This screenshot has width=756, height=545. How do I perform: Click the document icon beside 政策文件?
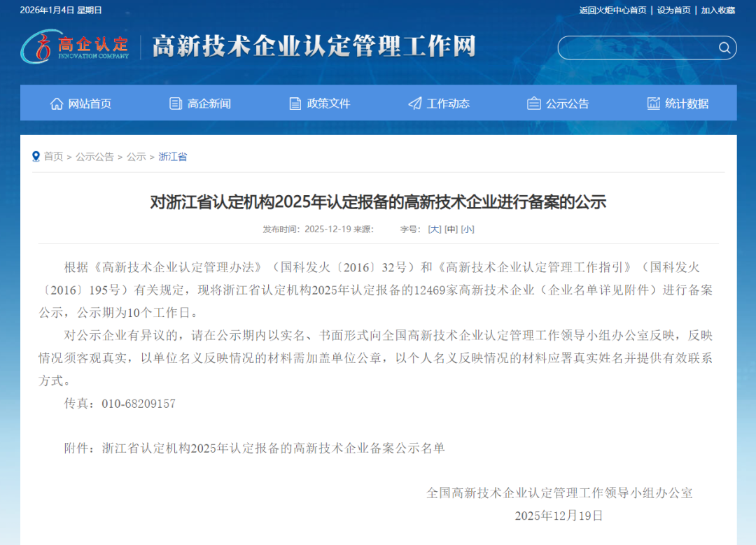(x=295, y=104)
